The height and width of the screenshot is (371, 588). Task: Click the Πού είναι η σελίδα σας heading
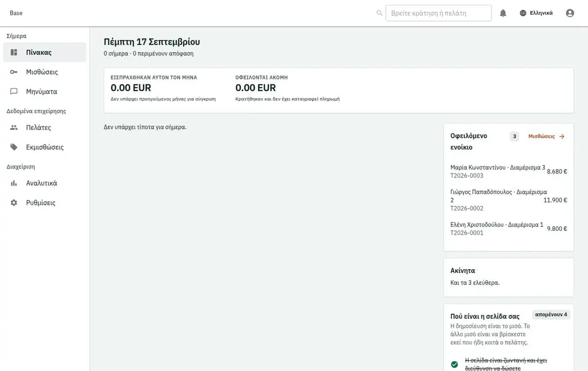tap(486, 316)
